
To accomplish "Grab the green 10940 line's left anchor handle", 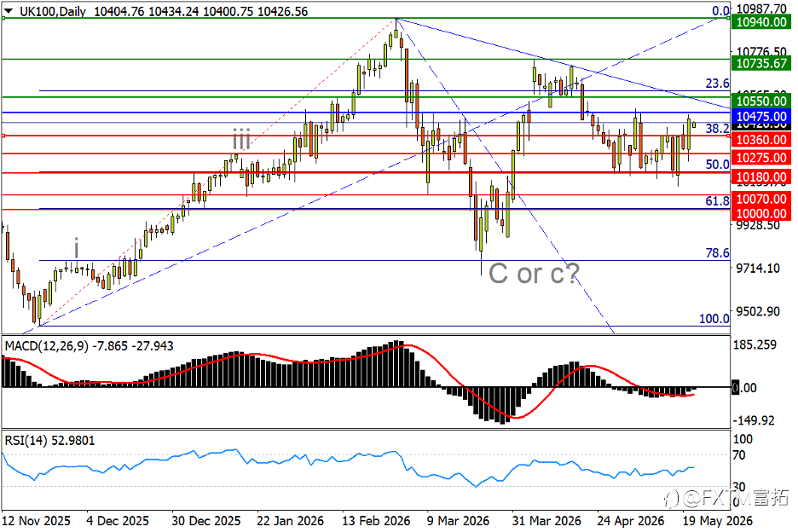I will 3,18.
